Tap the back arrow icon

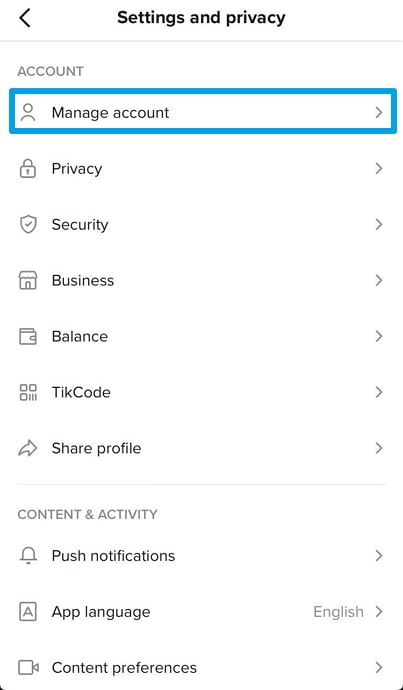coord(25,18)
